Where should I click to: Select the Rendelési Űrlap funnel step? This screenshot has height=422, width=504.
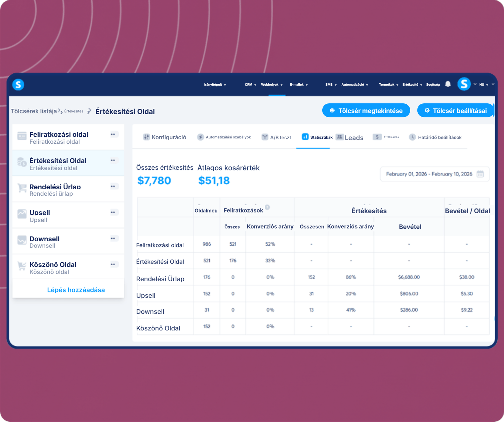68,190
